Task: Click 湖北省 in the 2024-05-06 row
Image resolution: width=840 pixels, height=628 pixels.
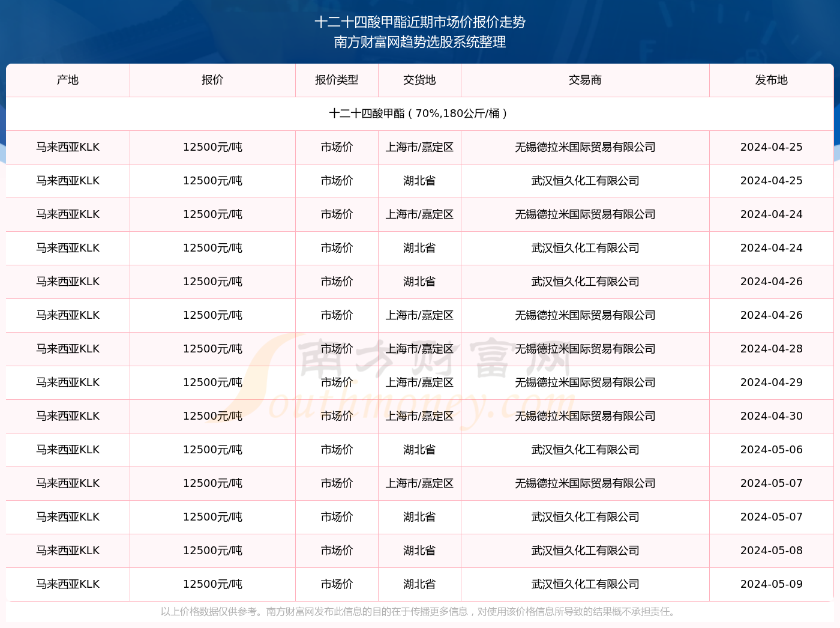Action: (419, 450)
